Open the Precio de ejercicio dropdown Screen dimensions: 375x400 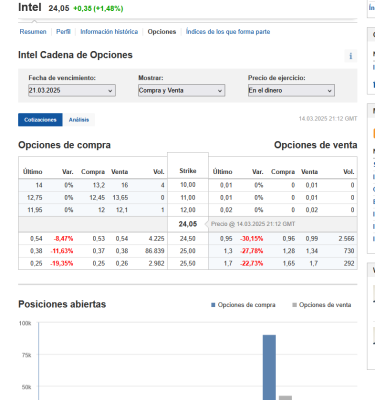pos(291,90)
